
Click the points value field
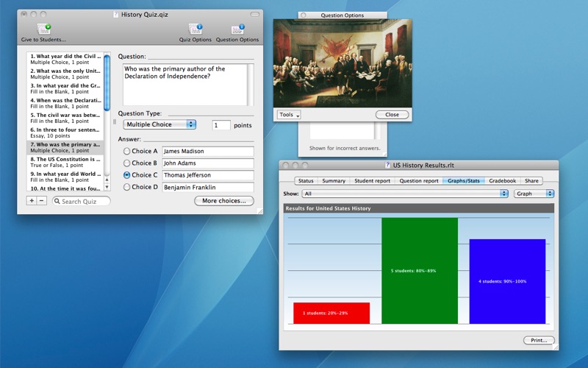(221, 125)
